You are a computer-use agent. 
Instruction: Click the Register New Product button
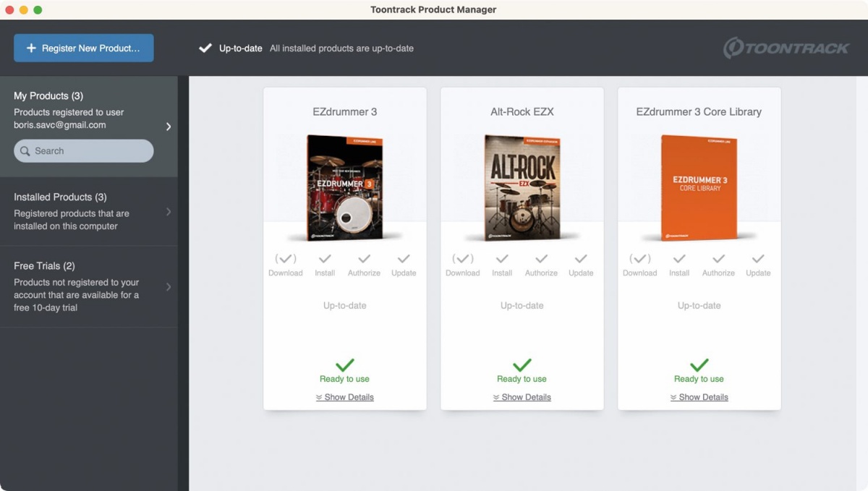pyautogui.click(x=84, y=48)
